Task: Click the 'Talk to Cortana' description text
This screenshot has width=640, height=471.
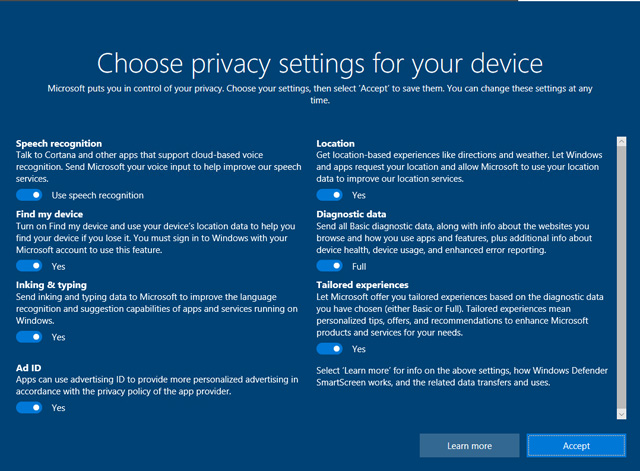Action: click(159, 167)
